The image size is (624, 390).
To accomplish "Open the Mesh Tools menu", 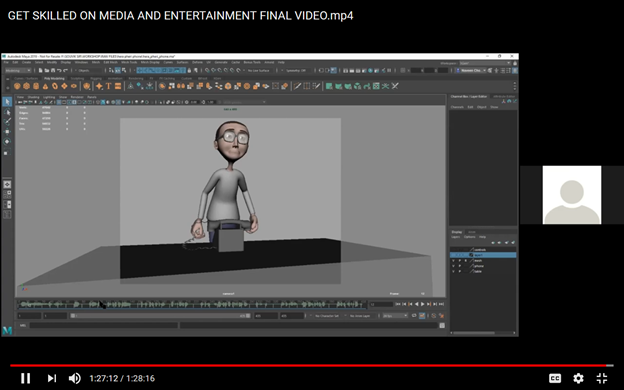I will pyautogui.click(x=129, y=62).
